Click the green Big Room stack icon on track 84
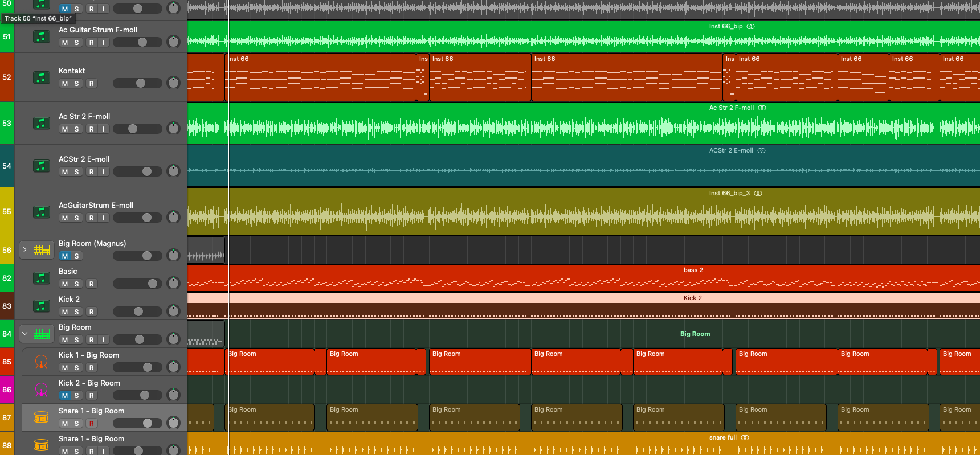980x455 pixels. (x=42, y=334)
